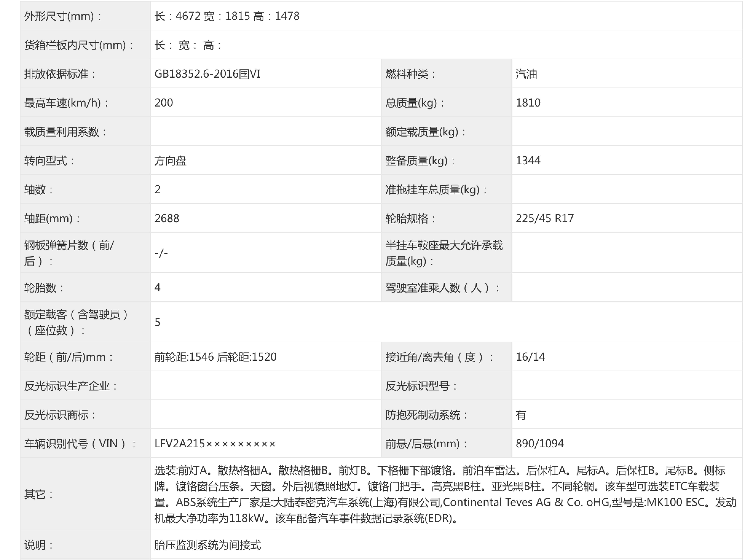Select the label 接近角/离去角（度）
Screen dimensions: 753x560
tap(439, 357)
